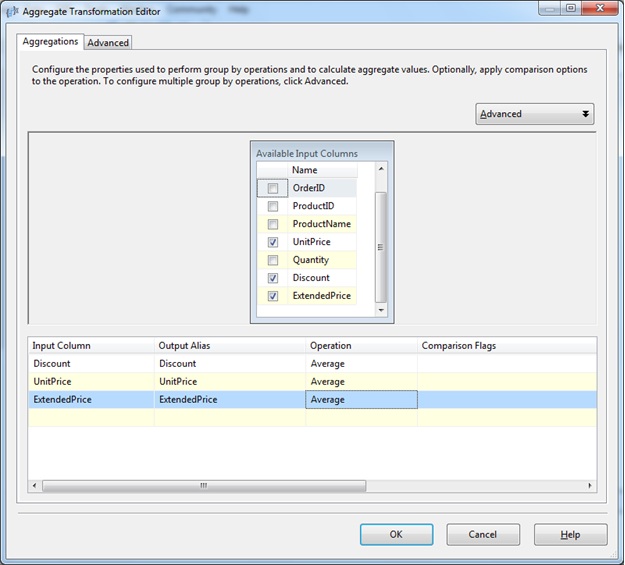Click the Quantity column name
Screen dimensions: 625x565
coord(311,260)
